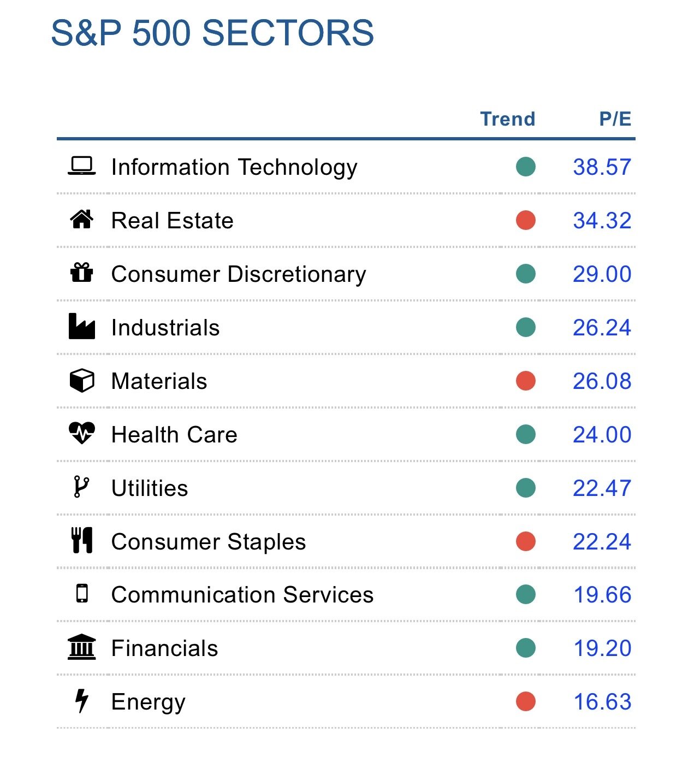Viewport: 700px width, 774px height.
Task: Open the Real Estate P/E link 34.32
Action: (602, 221)
